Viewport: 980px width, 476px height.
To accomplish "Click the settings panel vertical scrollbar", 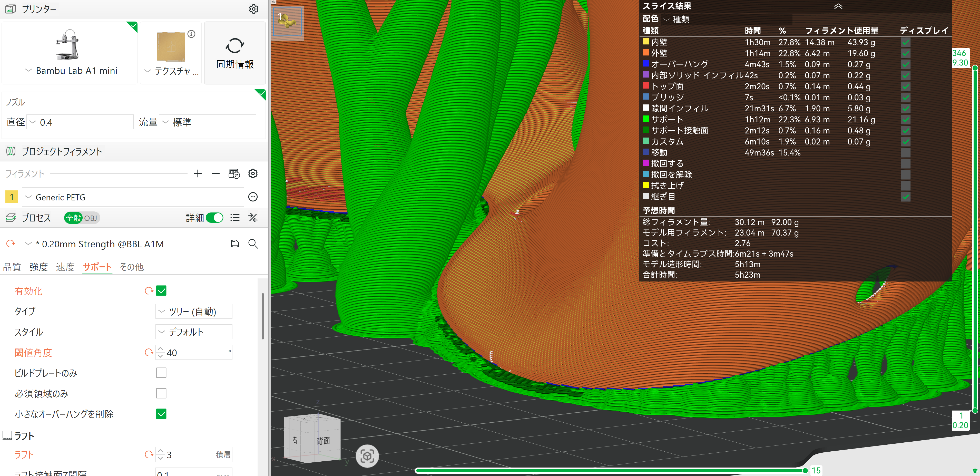I will (262, 316).
